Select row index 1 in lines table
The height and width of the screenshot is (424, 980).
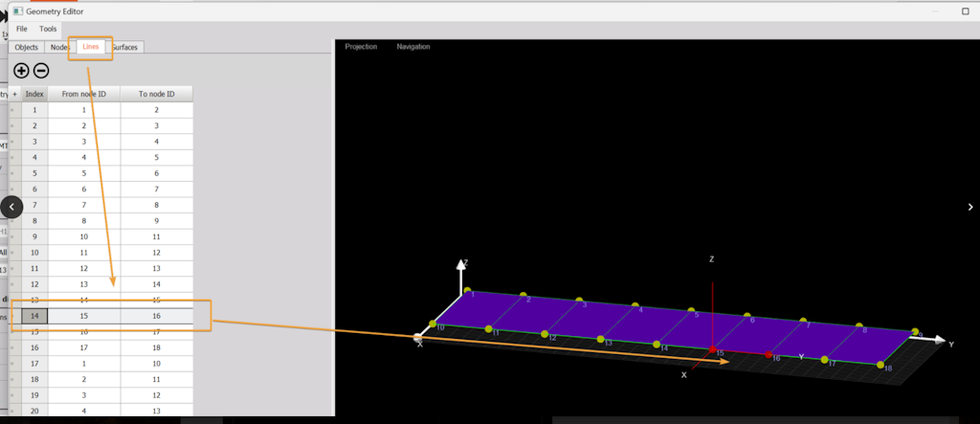34,110
